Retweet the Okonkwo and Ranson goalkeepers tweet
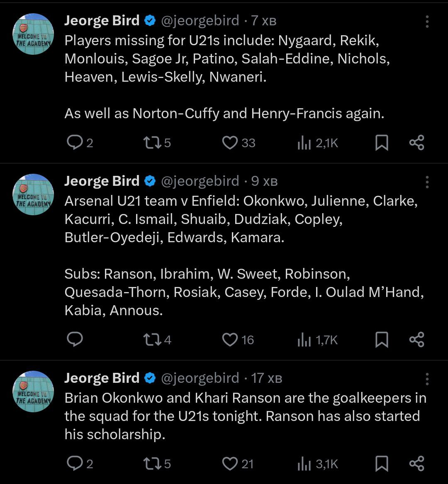This screenshot has height=484, width=448. point(150,464)
